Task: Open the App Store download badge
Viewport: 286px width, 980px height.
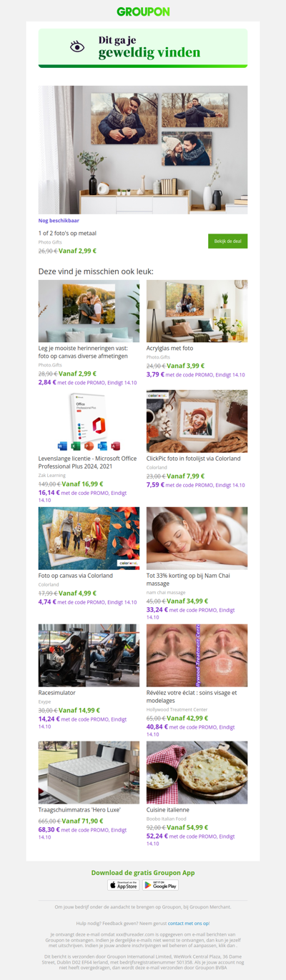Action: (x=124, y=885)
